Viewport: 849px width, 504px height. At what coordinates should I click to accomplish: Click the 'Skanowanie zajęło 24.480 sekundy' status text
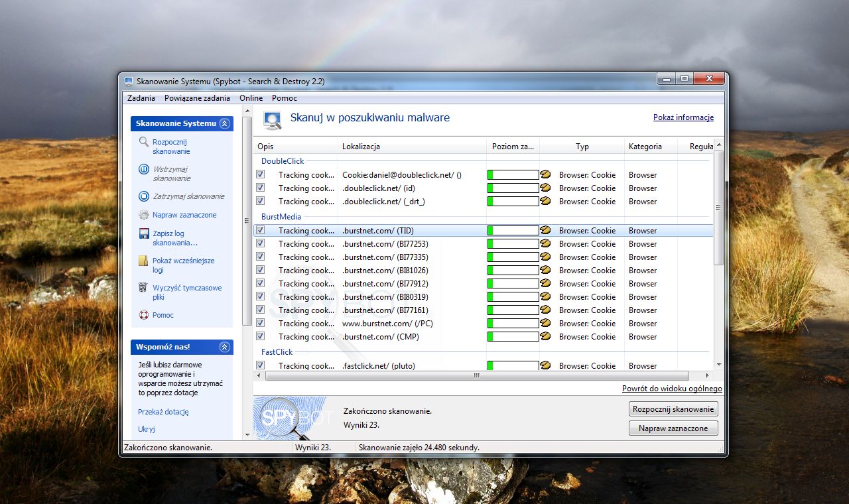click(x=419, y=448)
